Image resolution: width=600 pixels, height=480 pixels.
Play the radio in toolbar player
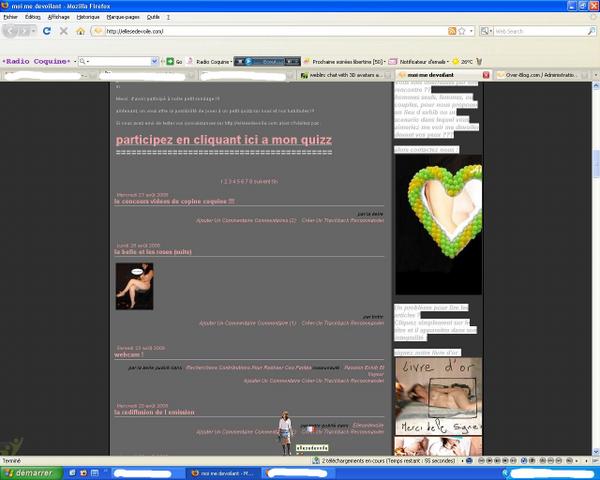click(248, 61)
